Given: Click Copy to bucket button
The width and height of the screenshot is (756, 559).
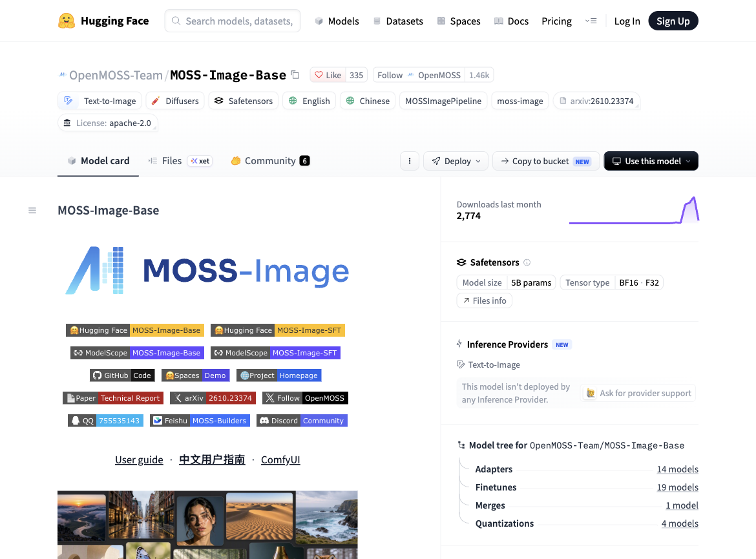Looking at the screenshot, I should tap(546, 161).
